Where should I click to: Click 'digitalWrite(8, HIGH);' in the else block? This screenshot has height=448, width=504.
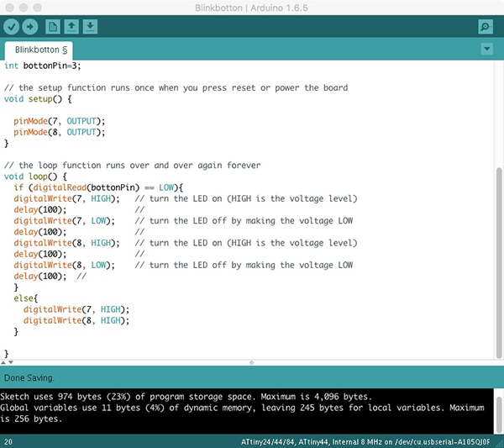click(x=76, y=320)
